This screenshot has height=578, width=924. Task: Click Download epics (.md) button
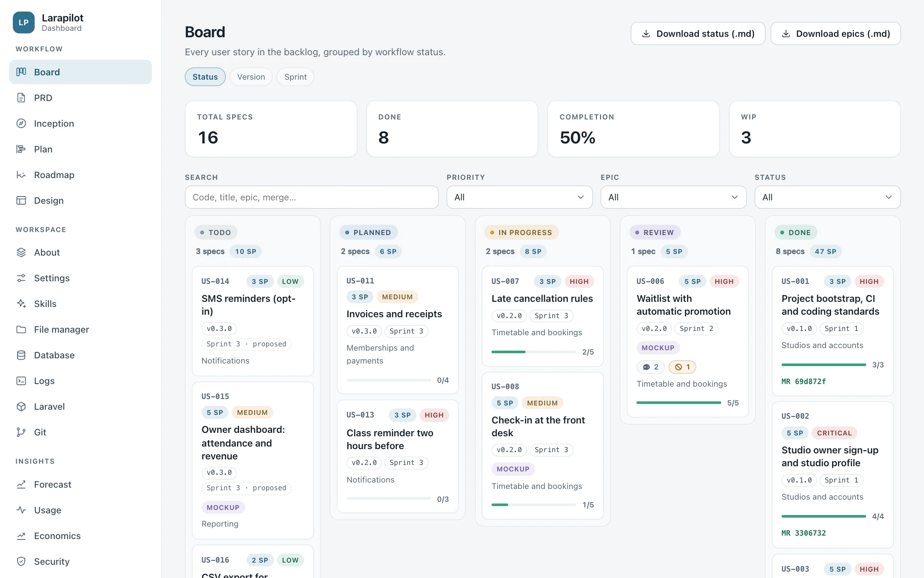coord(836,33)
